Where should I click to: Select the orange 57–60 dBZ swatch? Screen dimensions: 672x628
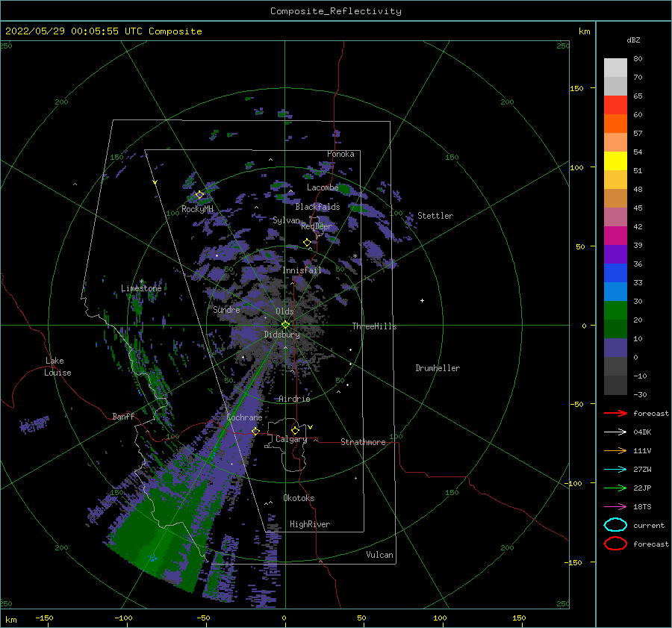pyautogui.click(x=615, y=123)
